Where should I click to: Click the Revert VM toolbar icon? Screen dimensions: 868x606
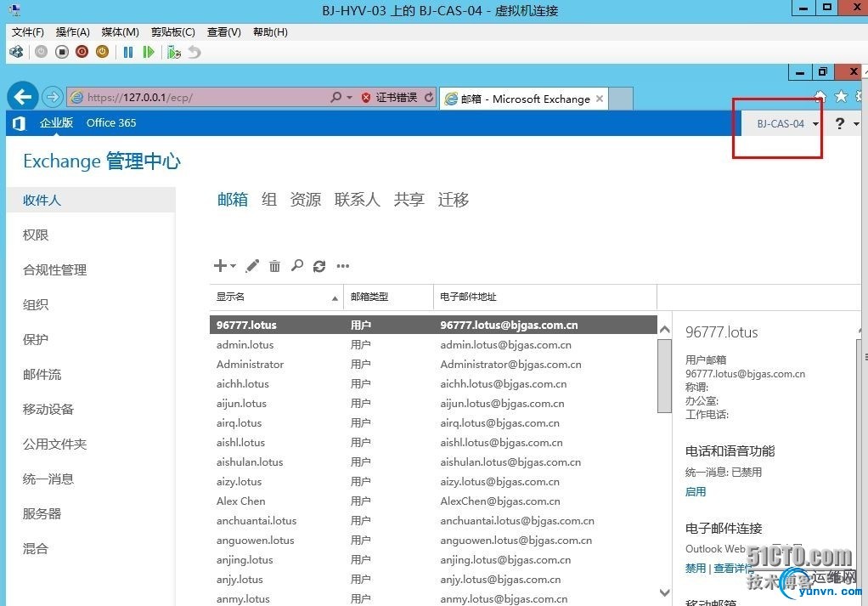194,52
